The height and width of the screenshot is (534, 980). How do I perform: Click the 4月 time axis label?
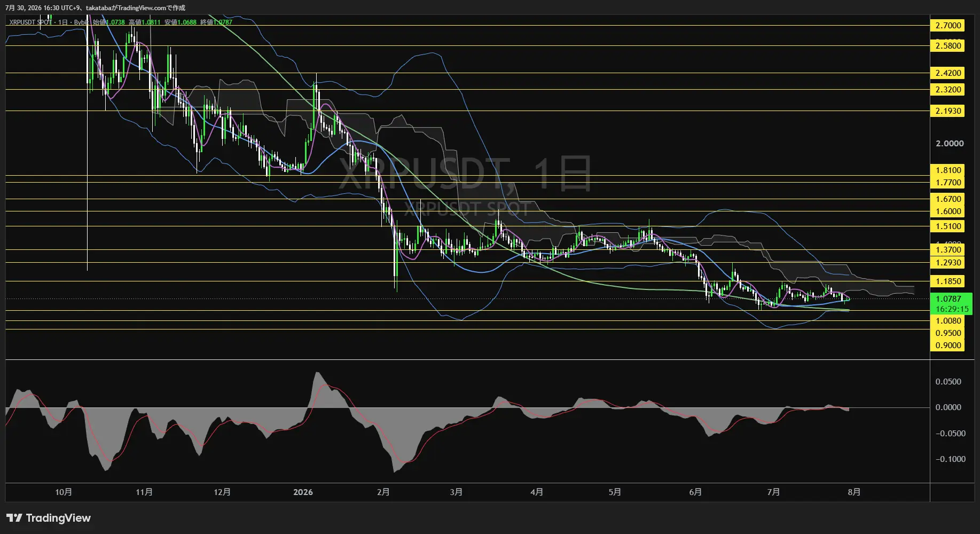(537, 492)
